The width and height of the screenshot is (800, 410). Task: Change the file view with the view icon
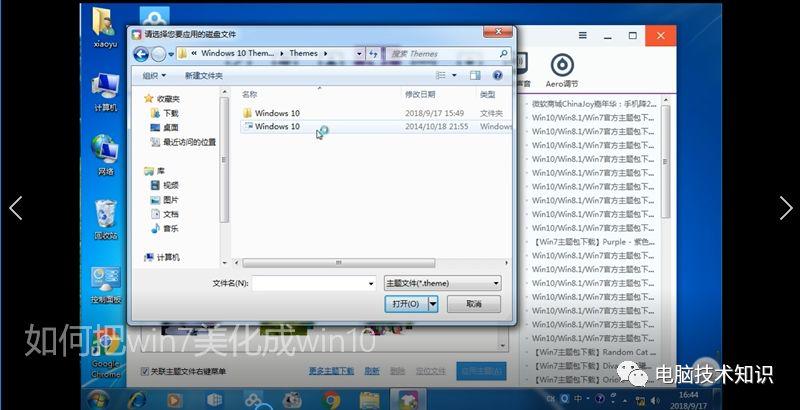441,75
